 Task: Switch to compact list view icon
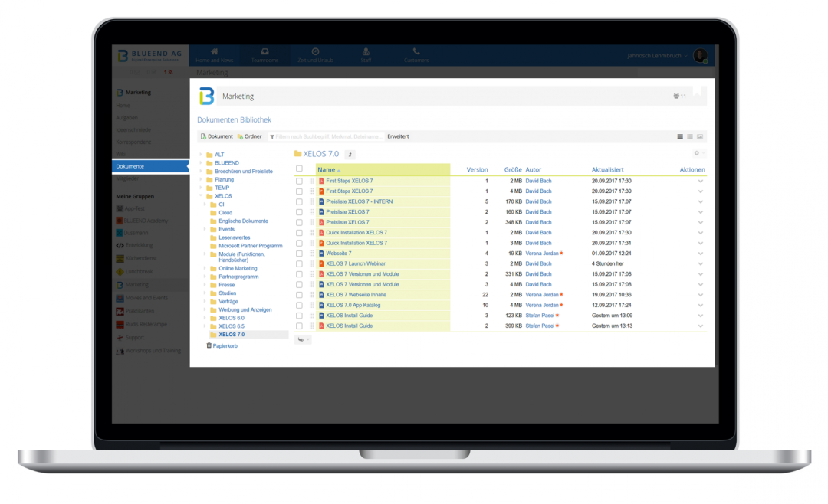coord(690,136)
